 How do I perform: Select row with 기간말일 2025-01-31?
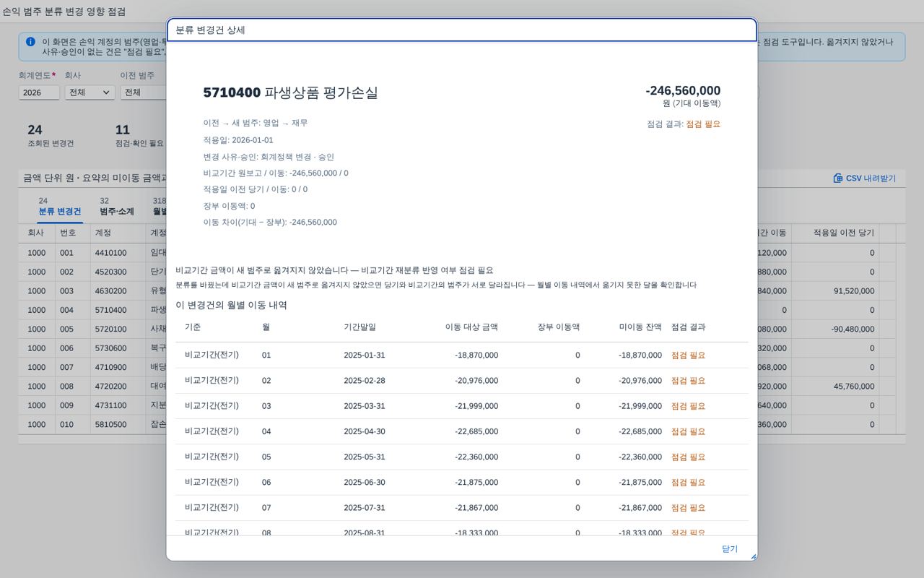point(462,355)
